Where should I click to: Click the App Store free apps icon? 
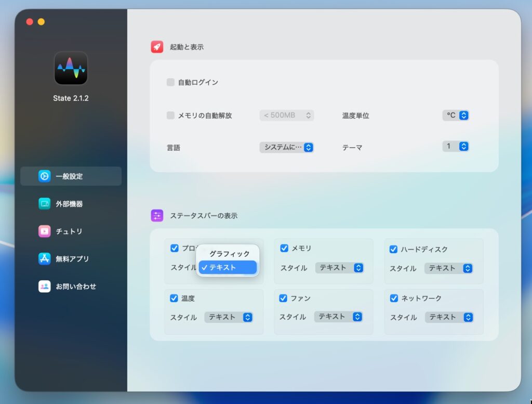(45, 259)
